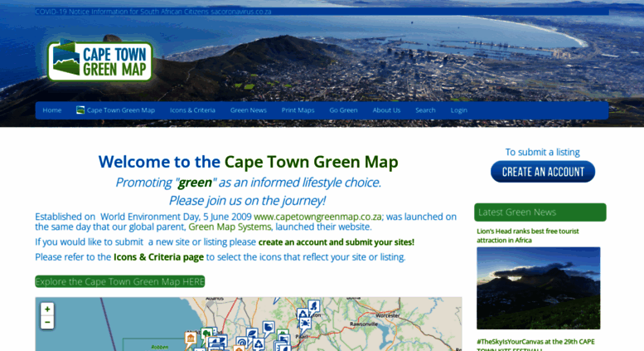Viewport: 644px width, 351px height.
Task: Select the green tree marker on map
Action: point(206,333)
